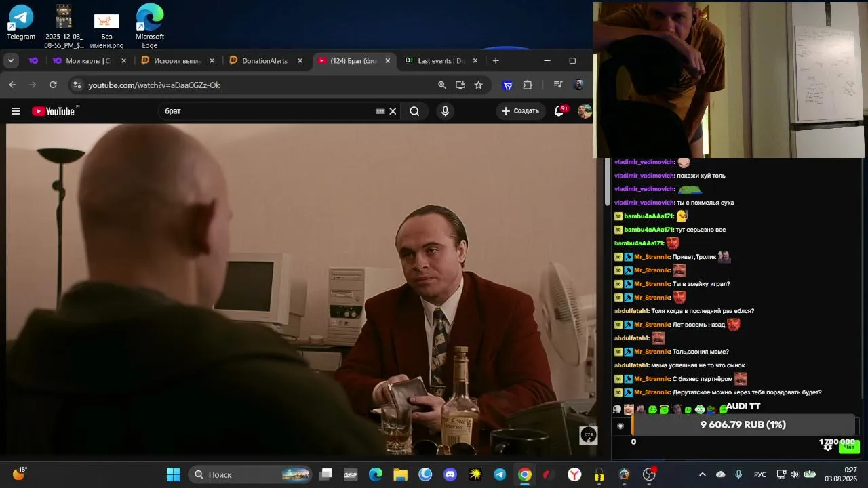The height and width of the screenshot is (488, 868).
Task: Click vladimir_vadimovich username in top chat line
Action: (x=644, y=162)
